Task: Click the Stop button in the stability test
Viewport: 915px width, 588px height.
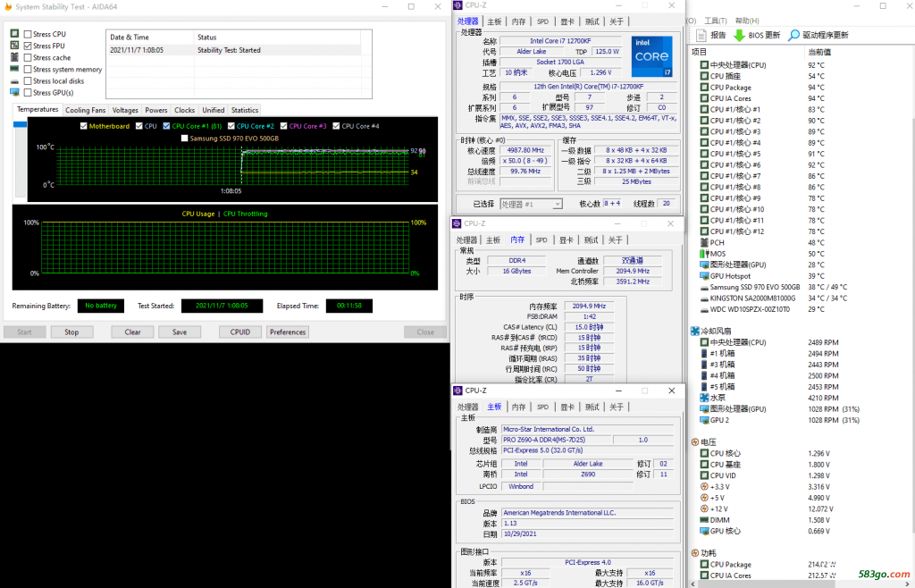Action: tap(71, 332)
